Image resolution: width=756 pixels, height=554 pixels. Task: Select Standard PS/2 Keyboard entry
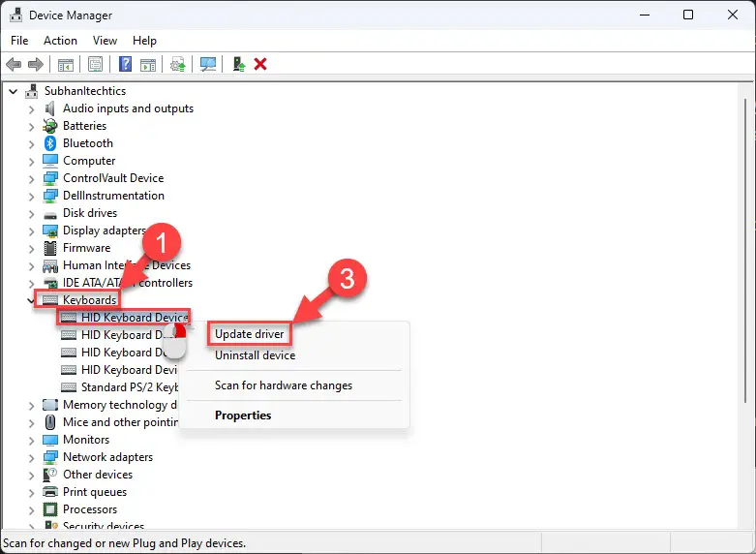(130, 387)
